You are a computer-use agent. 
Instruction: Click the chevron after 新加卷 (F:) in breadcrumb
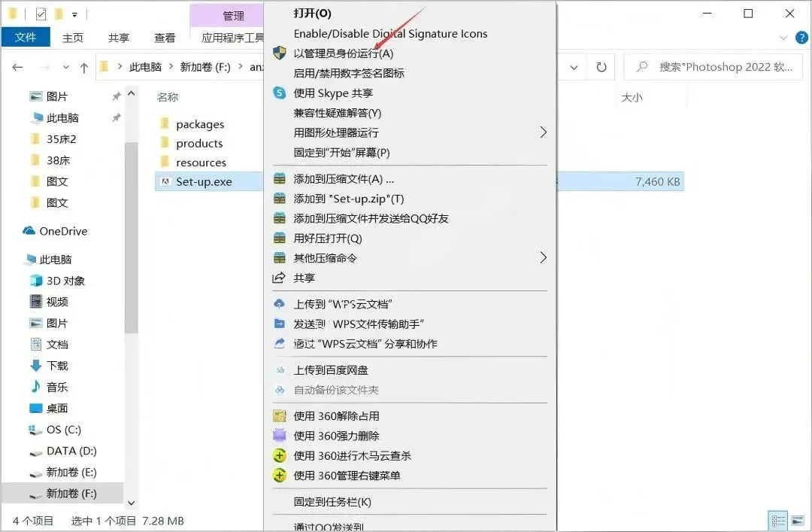click(x=241, y=67)
